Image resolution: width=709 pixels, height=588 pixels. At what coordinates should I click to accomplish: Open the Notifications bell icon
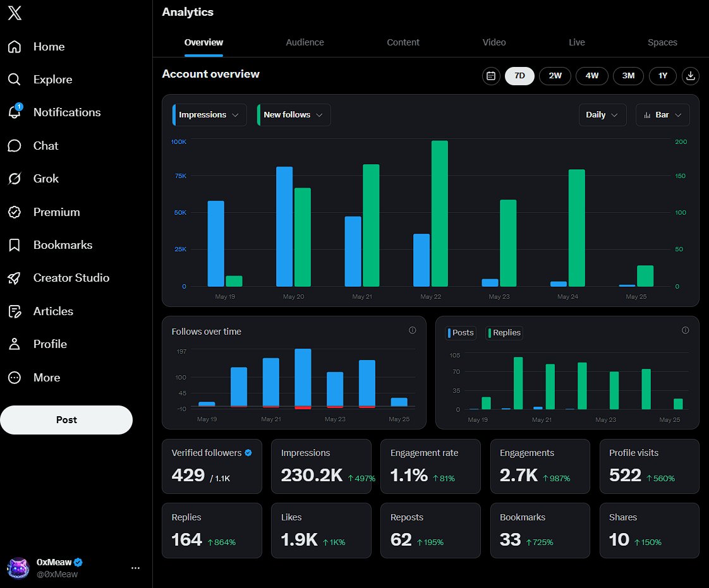point(15,112)
